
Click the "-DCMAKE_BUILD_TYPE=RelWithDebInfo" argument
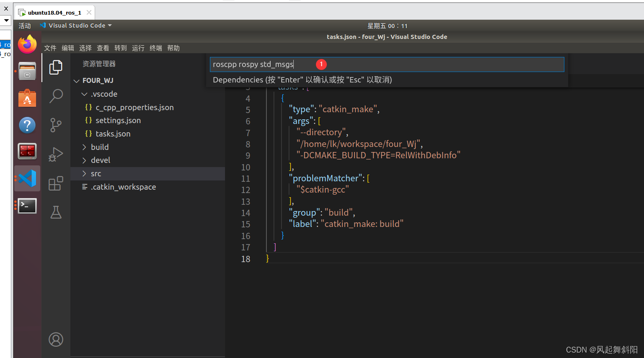pyautogui.click(x=378, y=155)
